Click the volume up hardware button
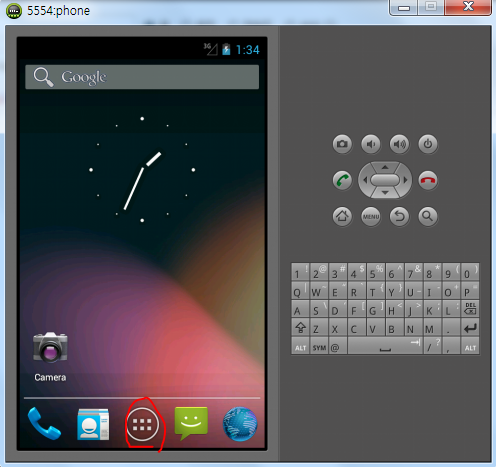Screen dimensions: 496x467 click(x=399, y=144)
